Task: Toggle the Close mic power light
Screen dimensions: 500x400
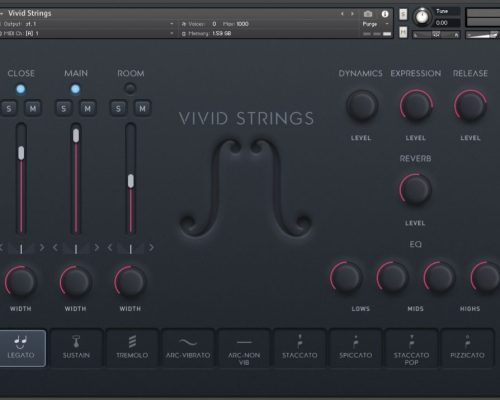Action: coord(21,89)
